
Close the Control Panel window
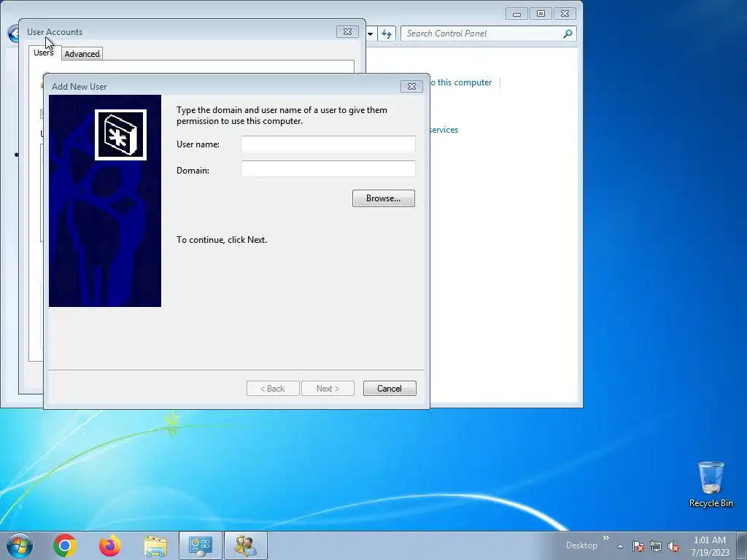pyautogui.click(x=565, y=14)
